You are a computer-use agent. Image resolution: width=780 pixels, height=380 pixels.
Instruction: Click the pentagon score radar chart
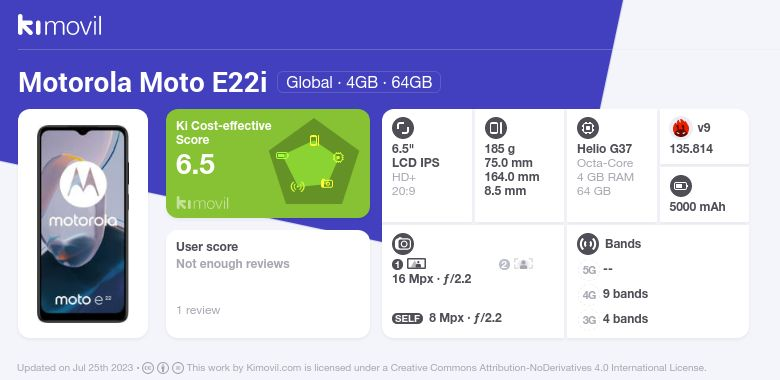314,162
